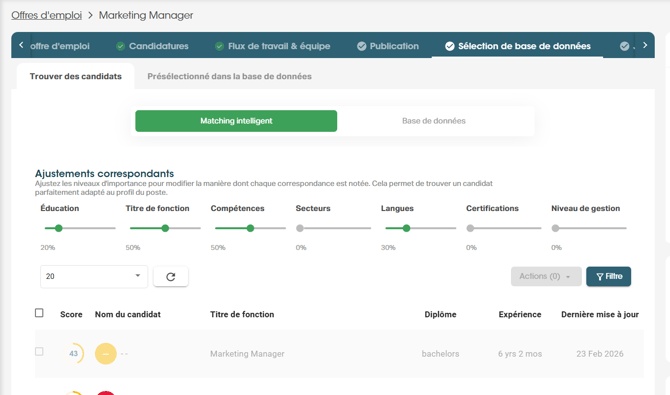Open the results-per-page 20 dropdown
This screenshot has width=670, height=395.
(x=94, y=277)
